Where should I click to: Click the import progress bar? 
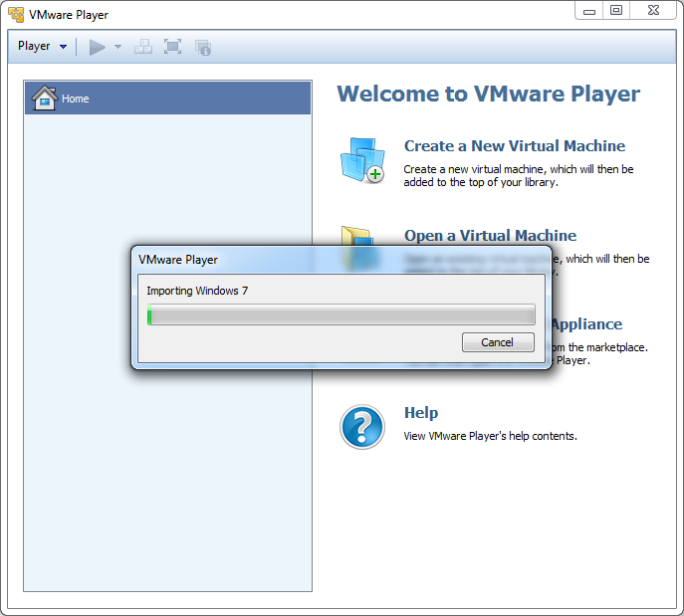pyautogui.click(x=341, y=315)
